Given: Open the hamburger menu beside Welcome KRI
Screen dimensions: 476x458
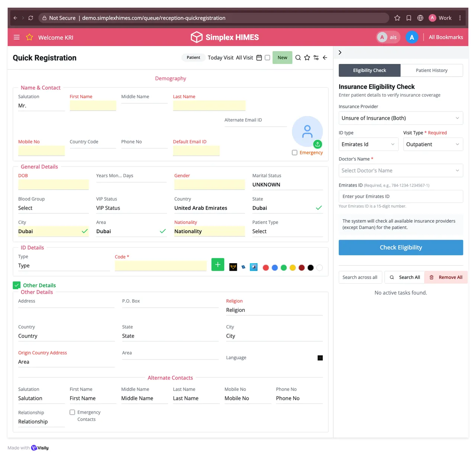Looking at the screenshot, I should [x=16, y=37].
